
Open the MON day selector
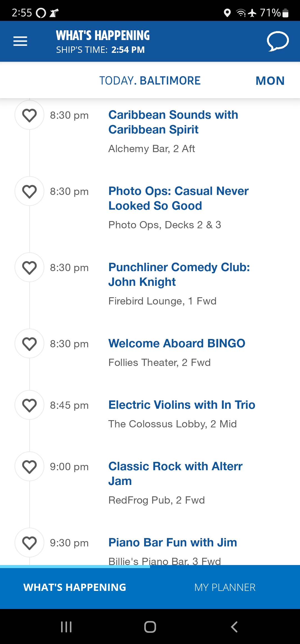click(270, 81)
